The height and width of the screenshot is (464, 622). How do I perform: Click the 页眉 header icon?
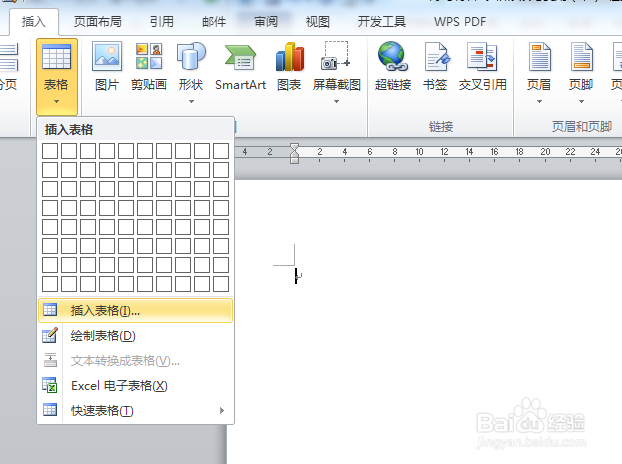[x=539, y=57]
